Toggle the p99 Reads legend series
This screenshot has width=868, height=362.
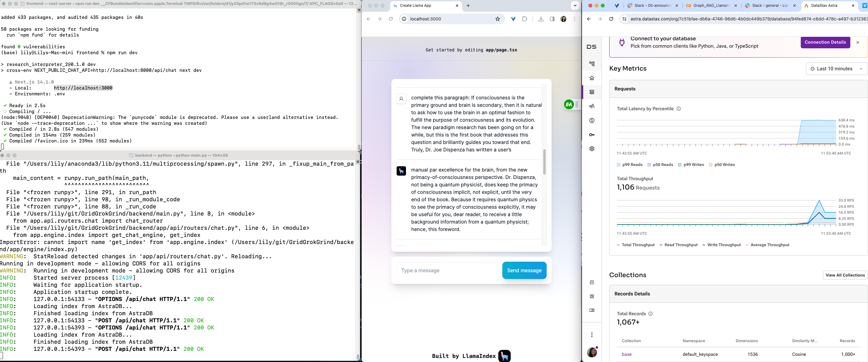click(x=629, y=165)
